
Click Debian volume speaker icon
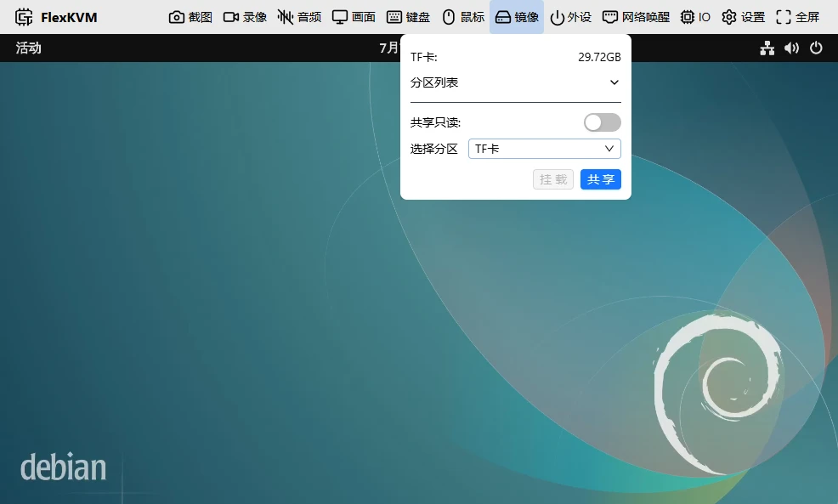pyautogui.click(x=791, y=48)
